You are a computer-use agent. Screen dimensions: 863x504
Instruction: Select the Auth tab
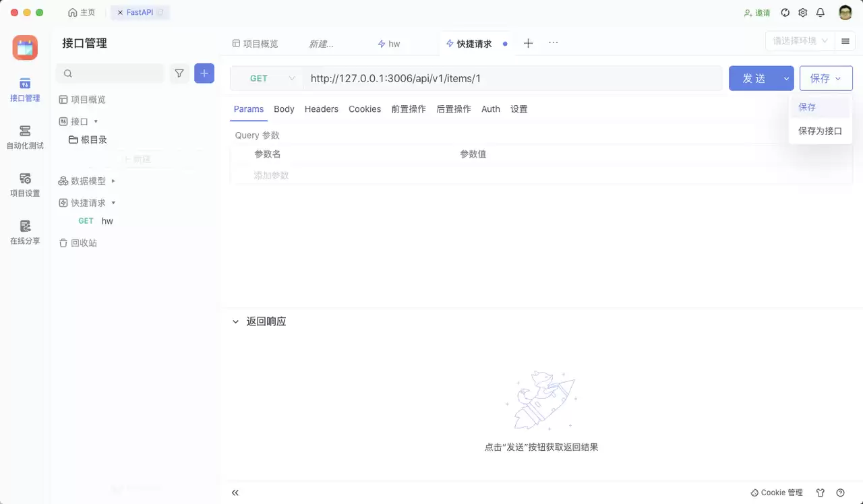pos(491,109)
